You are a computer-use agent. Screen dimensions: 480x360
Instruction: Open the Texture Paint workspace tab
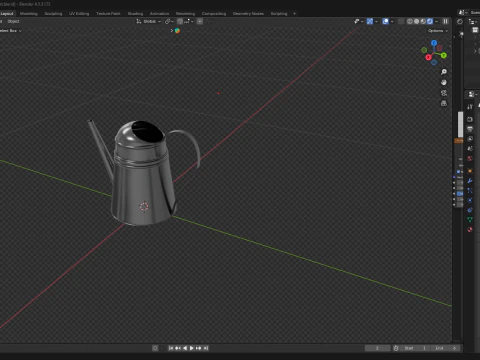click(108, 14)
